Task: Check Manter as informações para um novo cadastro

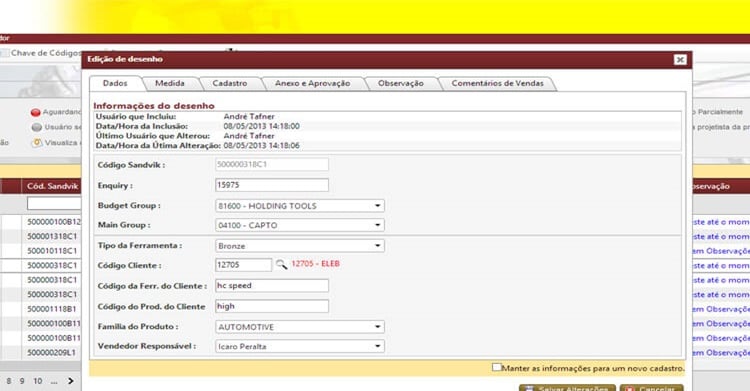Action: click(x=496, y=368)
